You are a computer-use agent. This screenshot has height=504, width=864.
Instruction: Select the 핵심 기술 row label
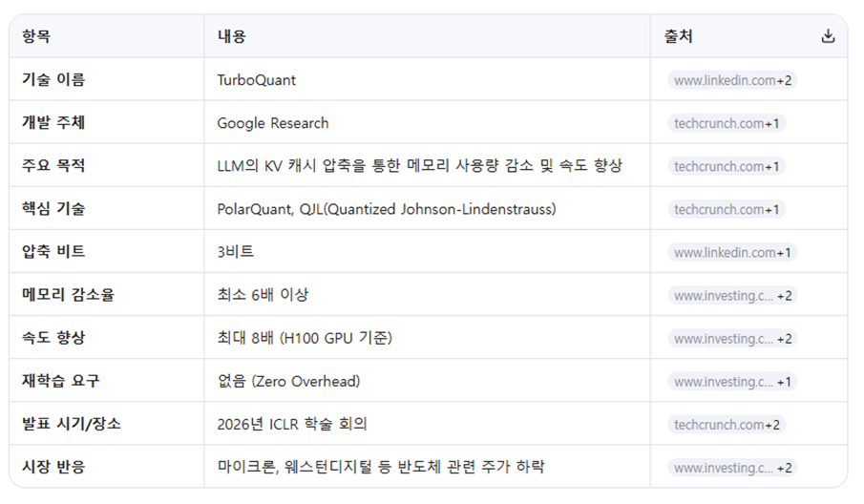(x=53, y=208)
